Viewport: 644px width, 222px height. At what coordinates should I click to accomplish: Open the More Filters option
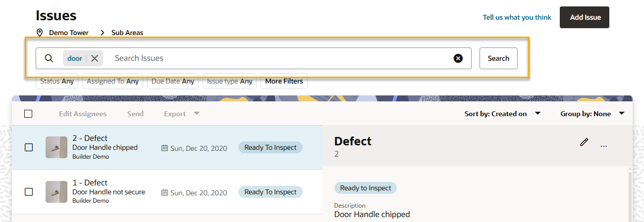284,81
